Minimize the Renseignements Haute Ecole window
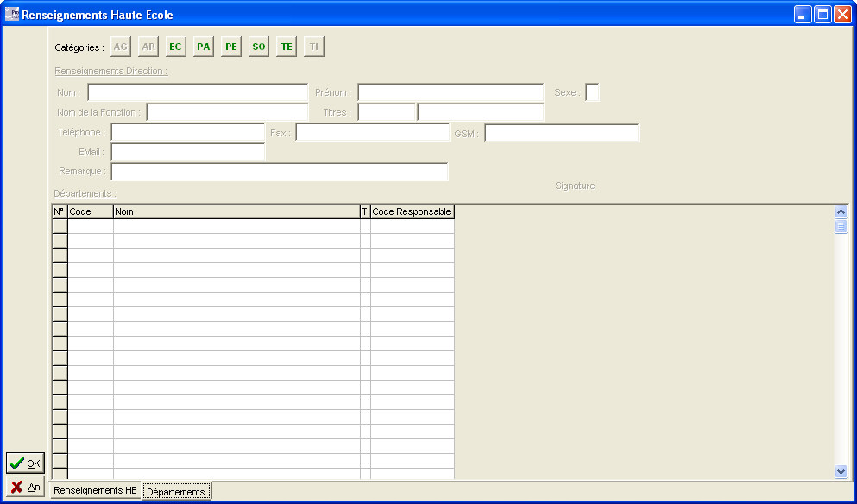 (803, 14)
